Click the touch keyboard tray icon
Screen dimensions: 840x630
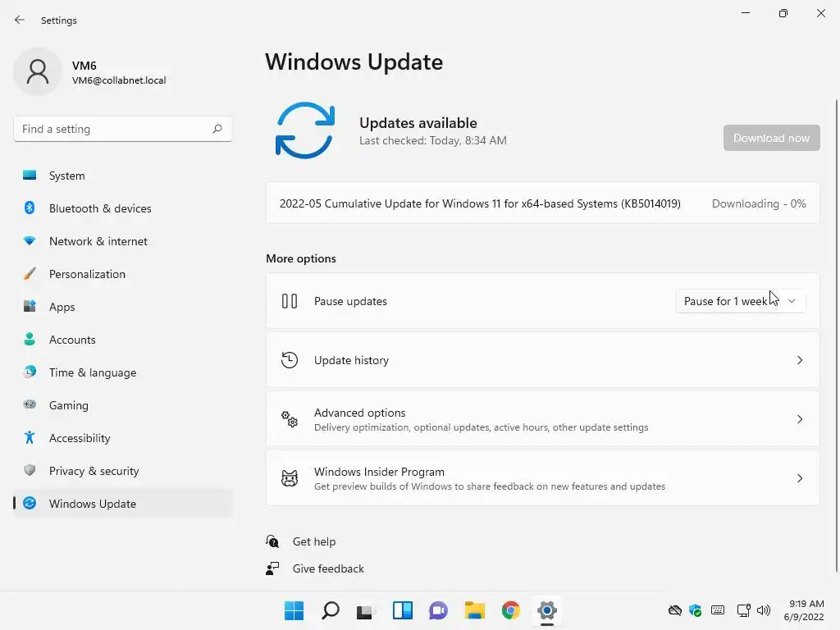[x=717, y=610]
